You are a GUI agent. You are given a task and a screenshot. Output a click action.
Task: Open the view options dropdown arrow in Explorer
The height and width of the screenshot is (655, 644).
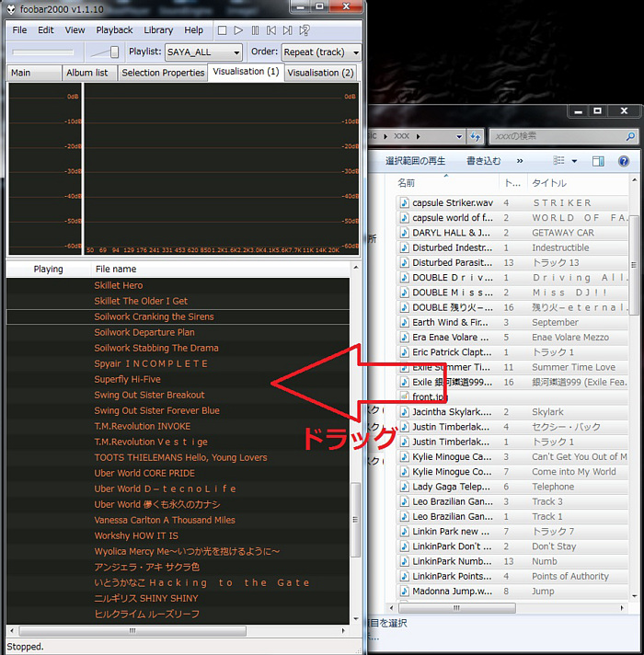575,161
